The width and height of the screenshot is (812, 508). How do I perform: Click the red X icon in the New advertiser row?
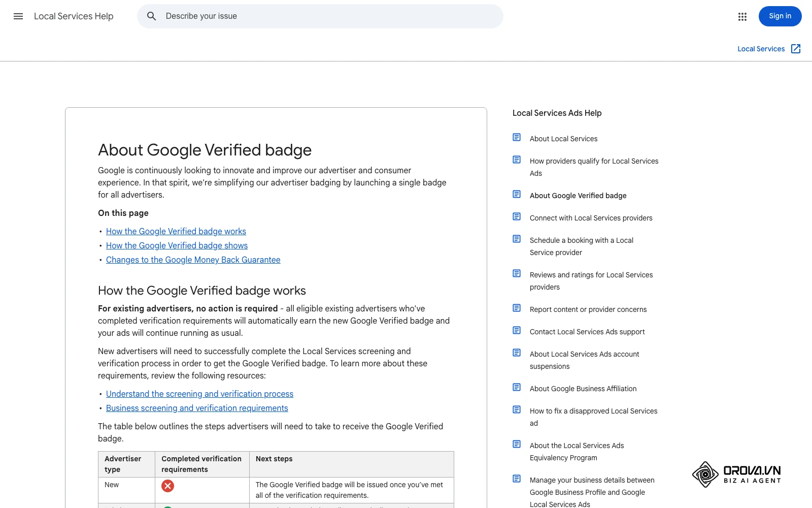point(167,486)
